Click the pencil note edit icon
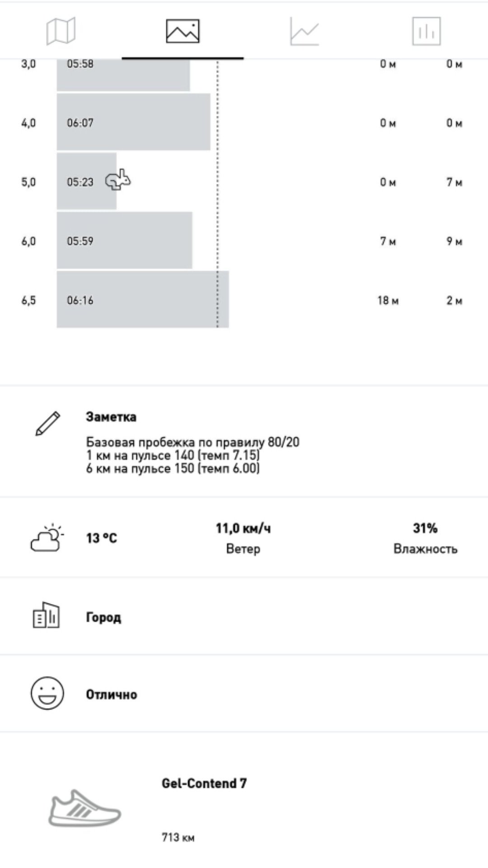The image size is (488, 868). tap(48, 423)
